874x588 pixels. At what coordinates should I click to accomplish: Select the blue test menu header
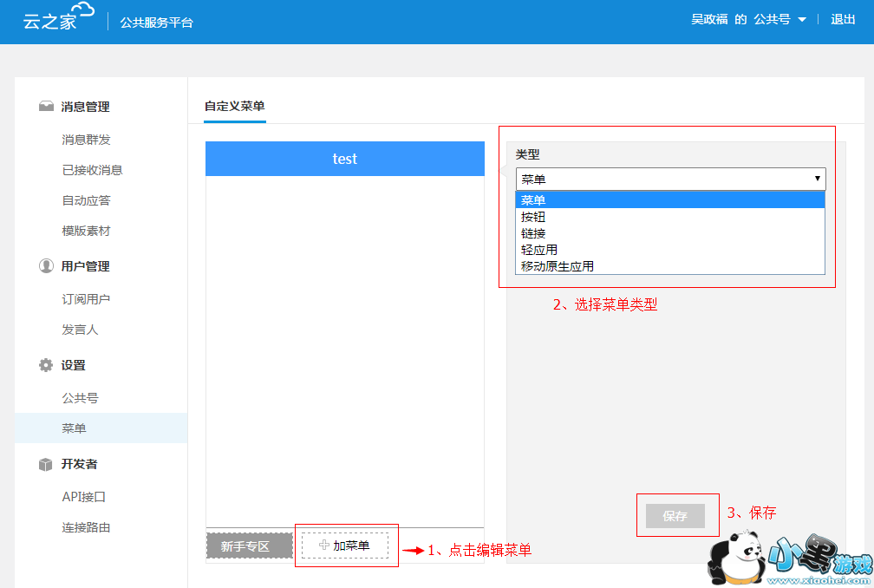344,159
